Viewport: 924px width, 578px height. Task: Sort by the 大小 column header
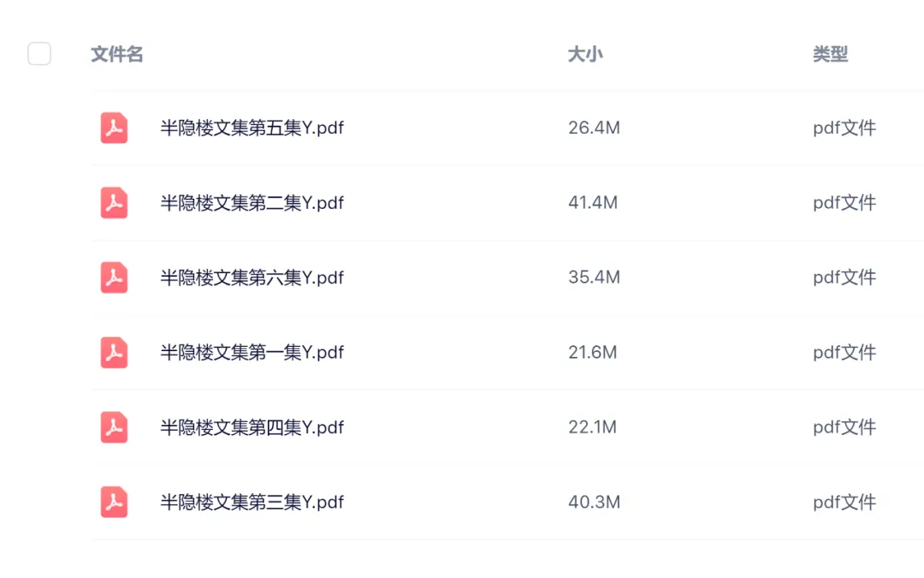(x=585, y=55)
